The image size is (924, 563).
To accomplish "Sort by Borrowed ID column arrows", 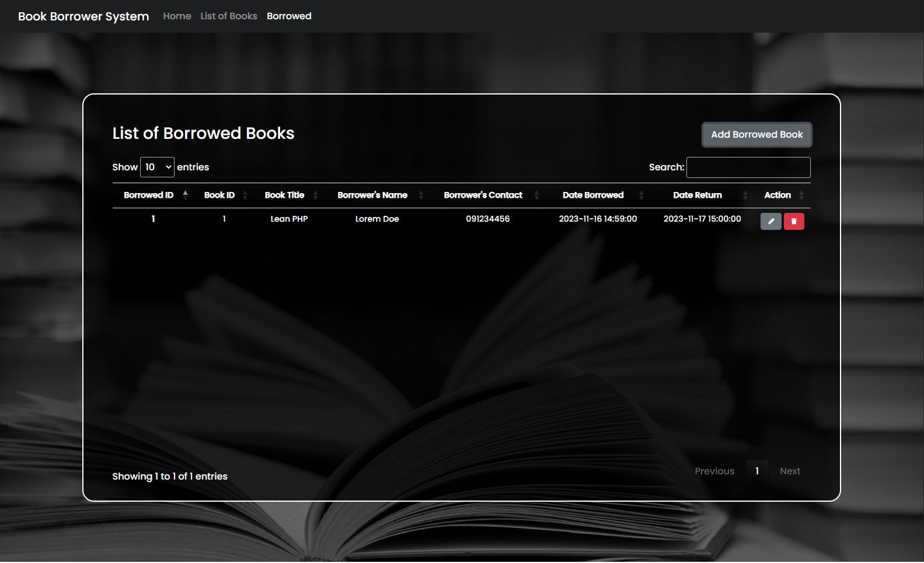I will 185,195.
